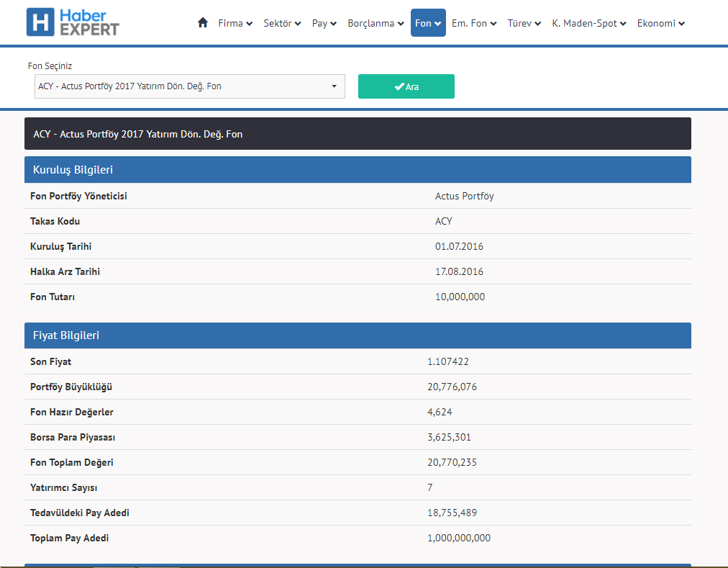Select the Fon Hazır Değerler value 4,624
This screenshot has width=728, height=568.
pyautogui.click(x=440, y=412)
